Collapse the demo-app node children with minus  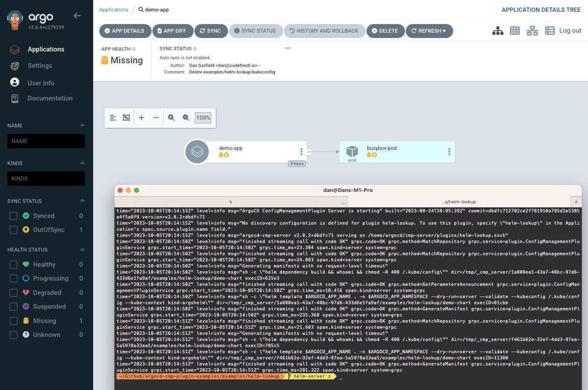click(x=309, y=152)
